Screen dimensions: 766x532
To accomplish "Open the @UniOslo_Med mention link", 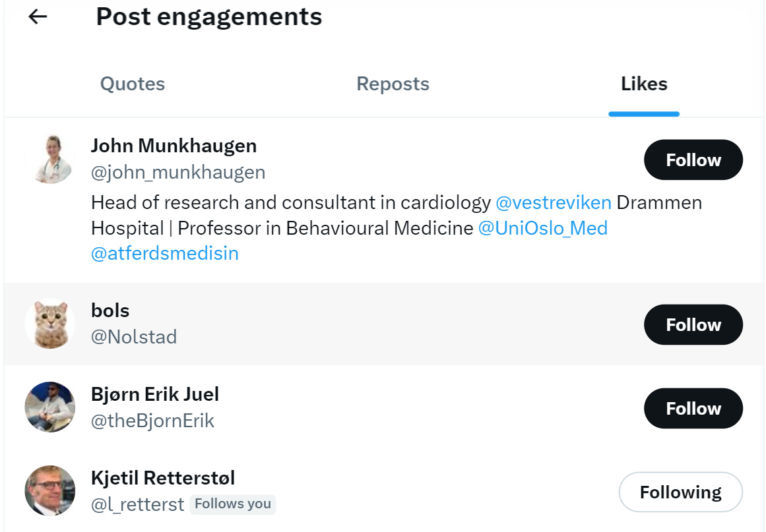I will pyautogui.click(x=542, y=228).
